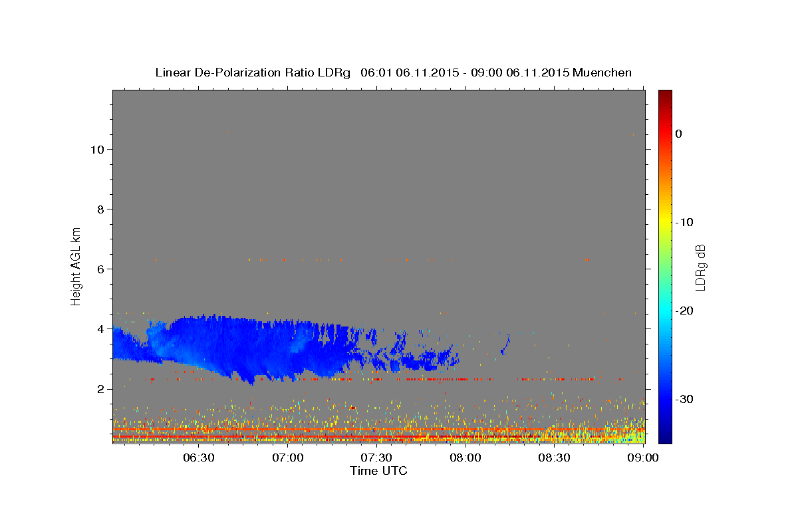Image resolution: width=798 pixels, height=532 pixels.
Task: Click the dark red top of colorbar
Action: 665,96
